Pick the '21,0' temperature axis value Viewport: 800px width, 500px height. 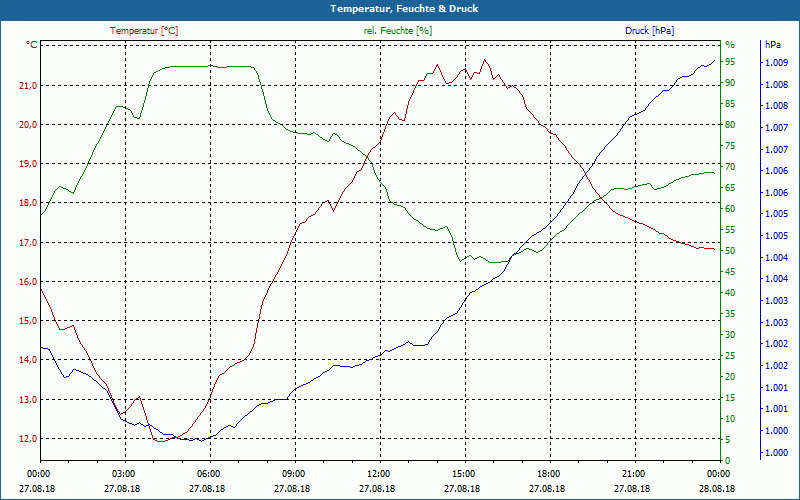pyautogui.click(x=28, y=86)
